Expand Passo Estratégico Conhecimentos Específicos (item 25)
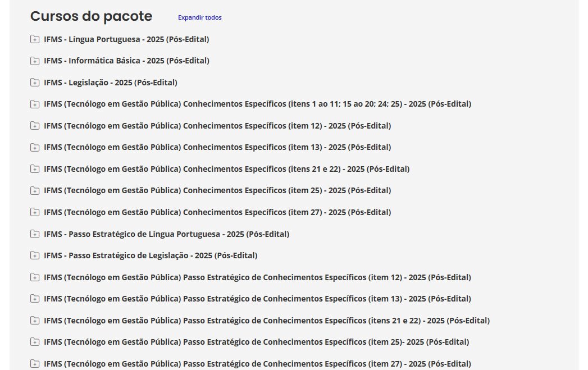Screen dimensions: 588x370 pyautogui.click(x=256, y=342)
